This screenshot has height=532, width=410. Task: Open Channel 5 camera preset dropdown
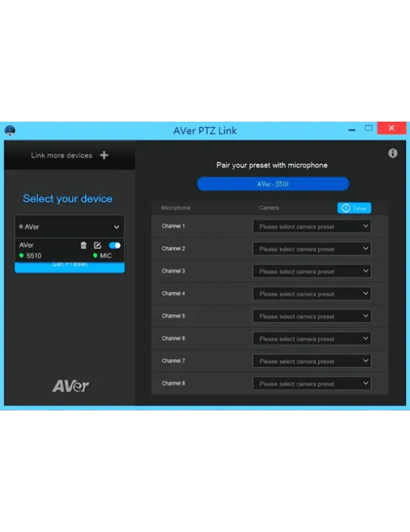point(312,316)
